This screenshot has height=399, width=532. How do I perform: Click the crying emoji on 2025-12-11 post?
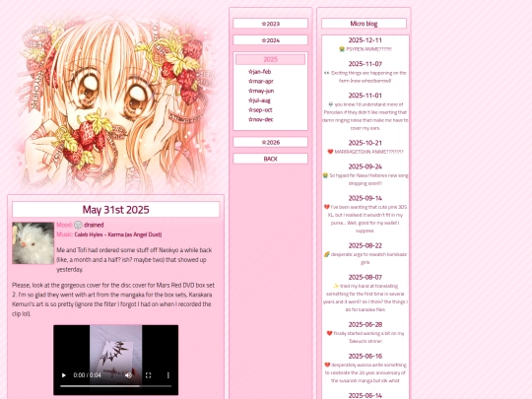tap(342, 49)
